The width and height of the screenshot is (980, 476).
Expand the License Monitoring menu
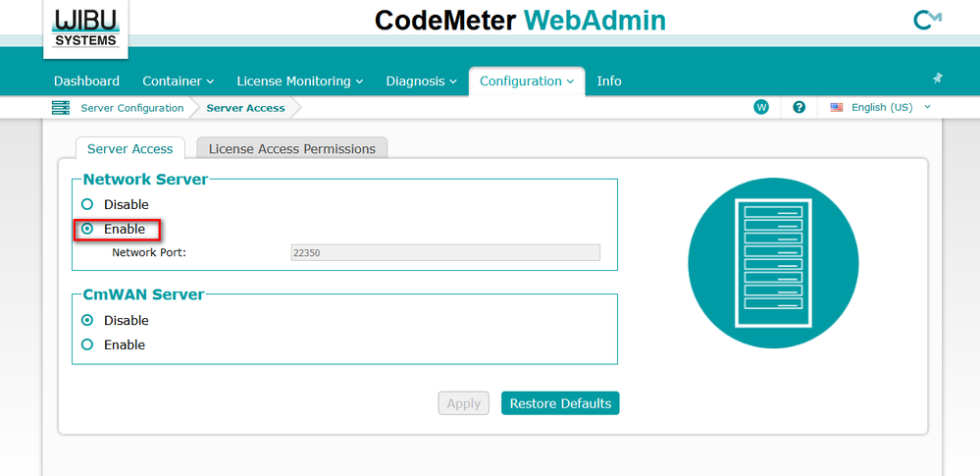click(299, 81)
